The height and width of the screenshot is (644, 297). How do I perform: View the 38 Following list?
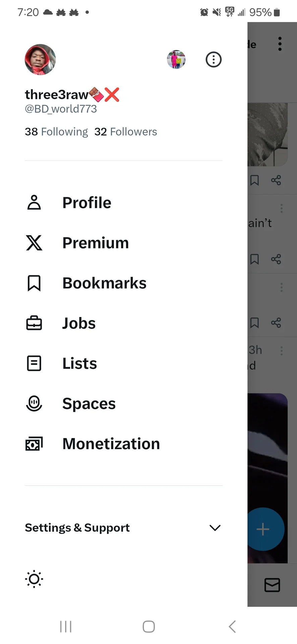[x=56, y=132]
